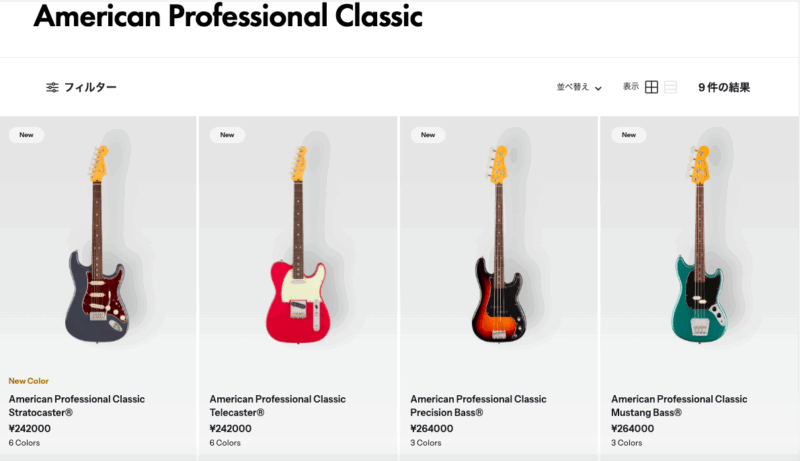Switch to grid view display

pos(651,87)
